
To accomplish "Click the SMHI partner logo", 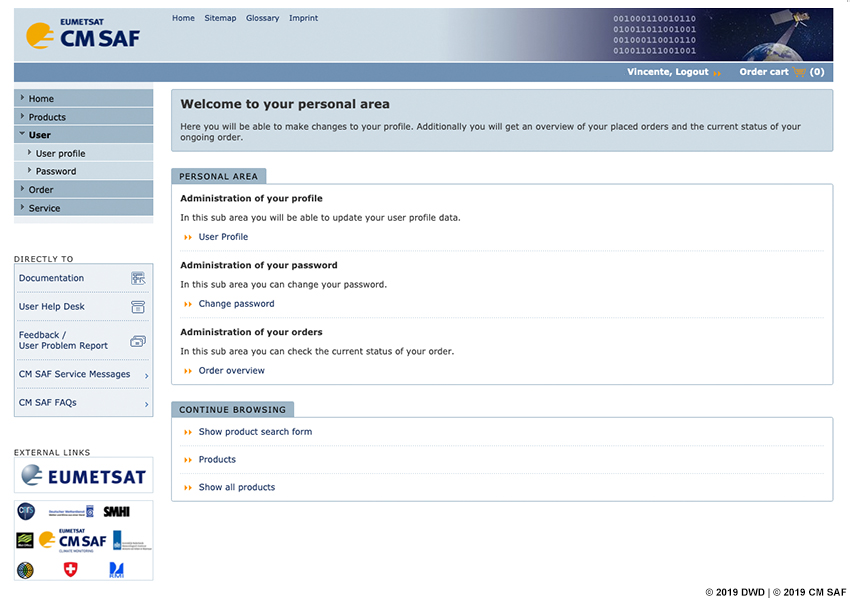I will 117,511.
